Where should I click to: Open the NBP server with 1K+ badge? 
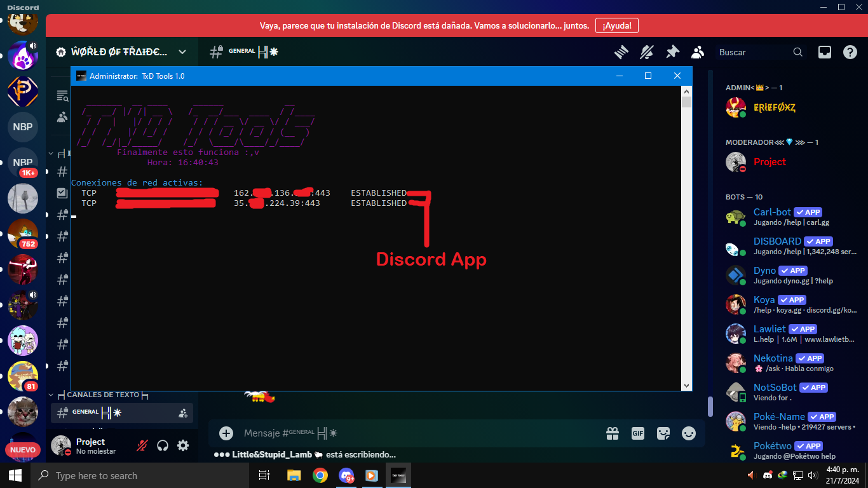click(x=23, y=163)
